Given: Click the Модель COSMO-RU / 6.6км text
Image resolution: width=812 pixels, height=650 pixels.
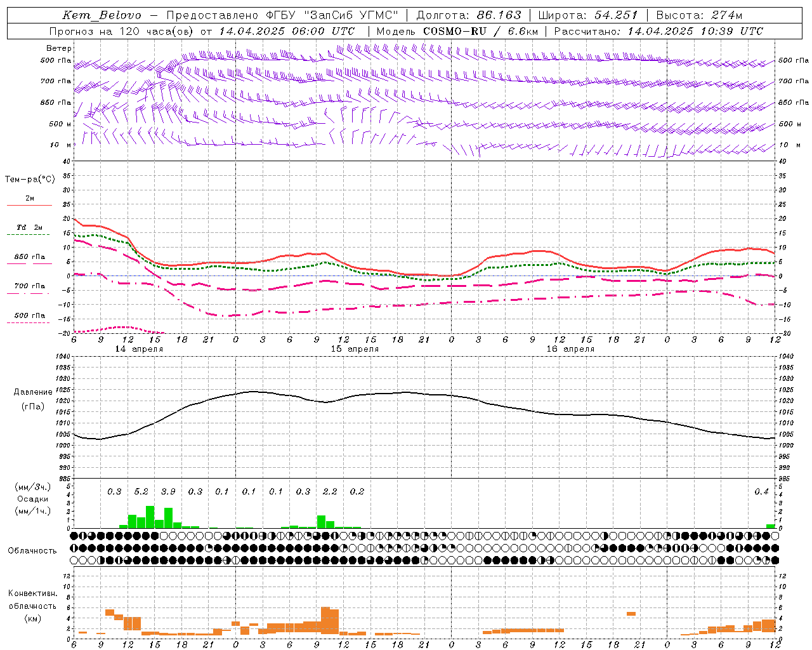Looking at the screenshot, I should [x=457, y=31].
